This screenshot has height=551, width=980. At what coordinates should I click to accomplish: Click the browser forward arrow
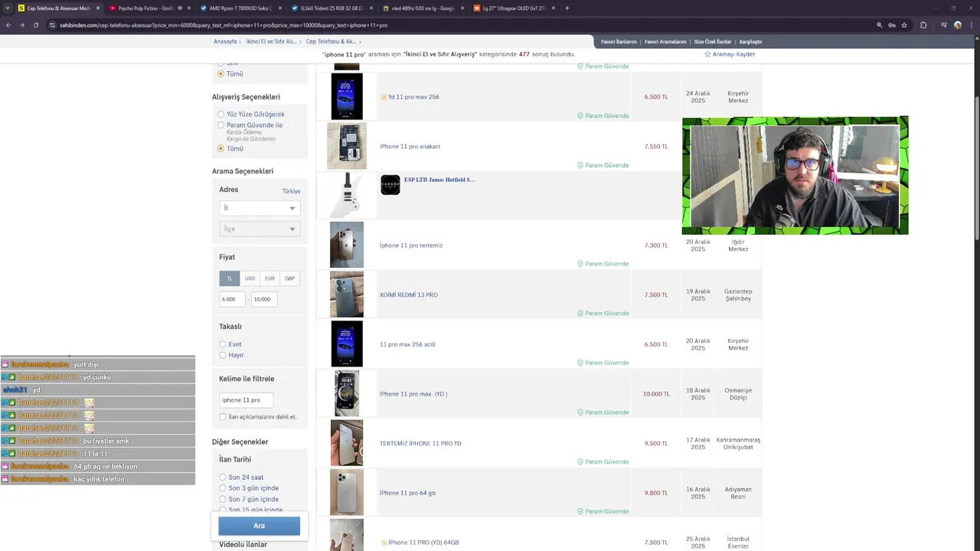point(21,24)
